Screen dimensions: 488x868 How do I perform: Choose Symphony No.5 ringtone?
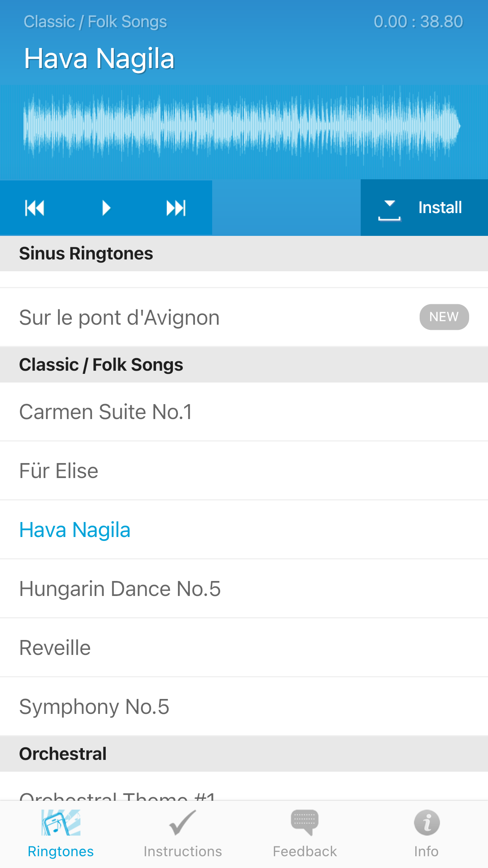point(94,707)
